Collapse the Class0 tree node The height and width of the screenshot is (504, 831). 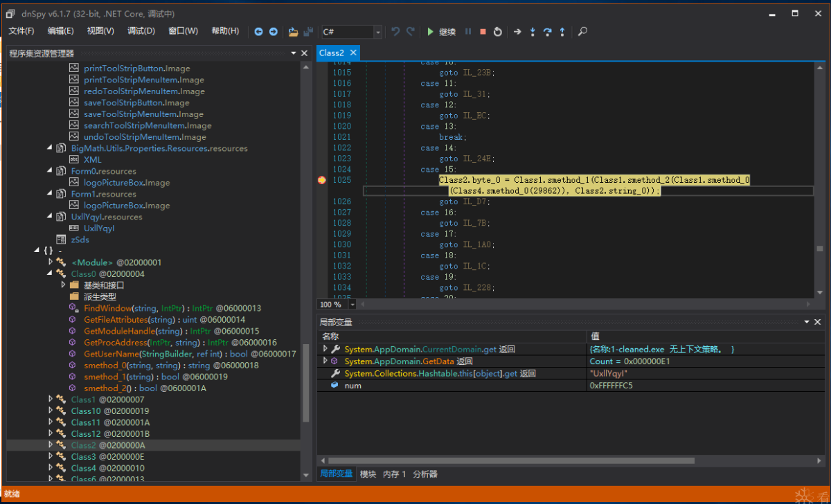point(51,274)
